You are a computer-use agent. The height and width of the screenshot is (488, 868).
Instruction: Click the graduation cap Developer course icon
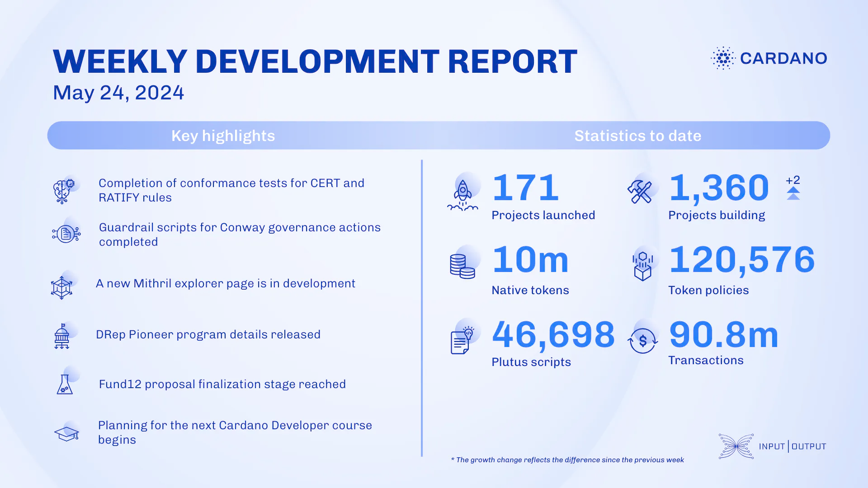click(66, 434)
